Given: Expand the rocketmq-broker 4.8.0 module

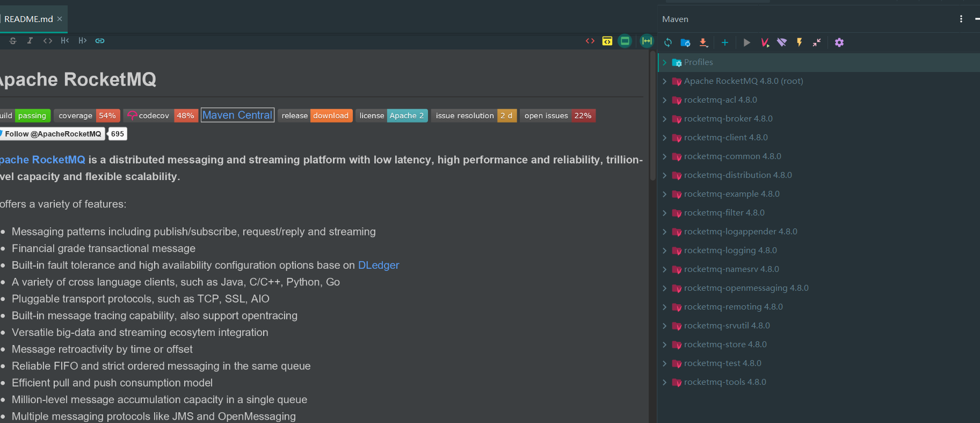Looking at the screenshot, I should tap(665, 119).
